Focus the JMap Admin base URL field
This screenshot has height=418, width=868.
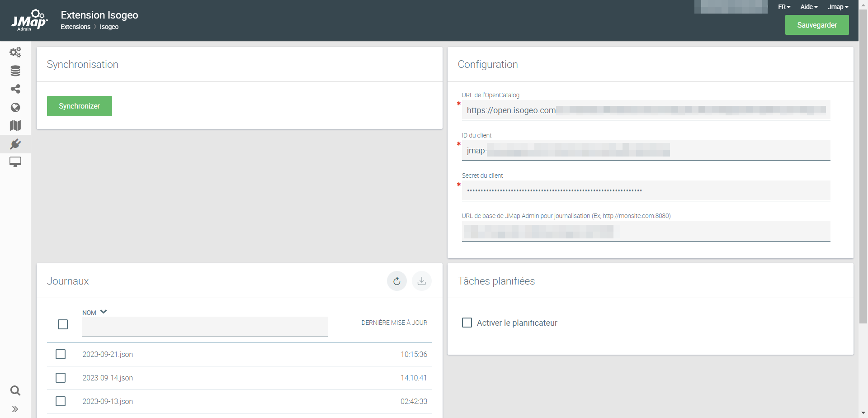646,231
